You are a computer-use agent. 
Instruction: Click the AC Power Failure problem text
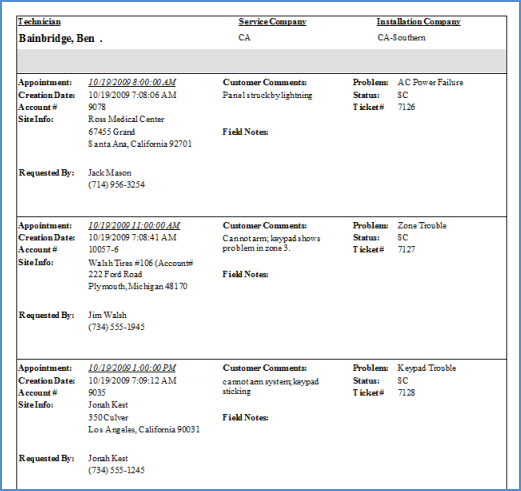pyautogui.click(x=430, y=82)
